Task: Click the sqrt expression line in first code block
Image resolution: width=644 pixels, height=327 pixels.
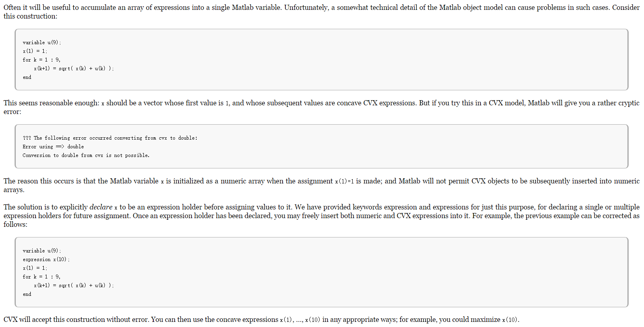Action: tap(74, 68)
